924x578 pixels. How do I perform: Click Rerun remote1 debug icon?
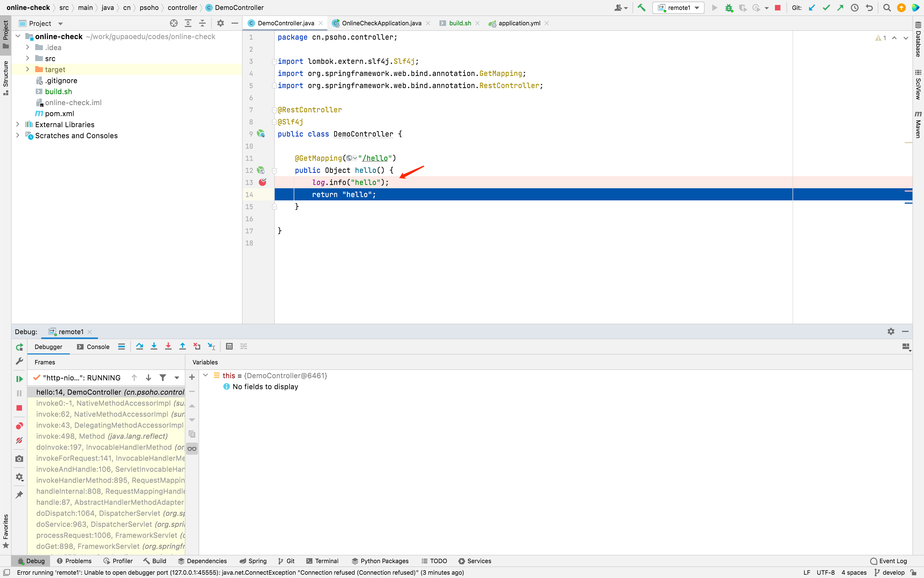coord(19,347)
